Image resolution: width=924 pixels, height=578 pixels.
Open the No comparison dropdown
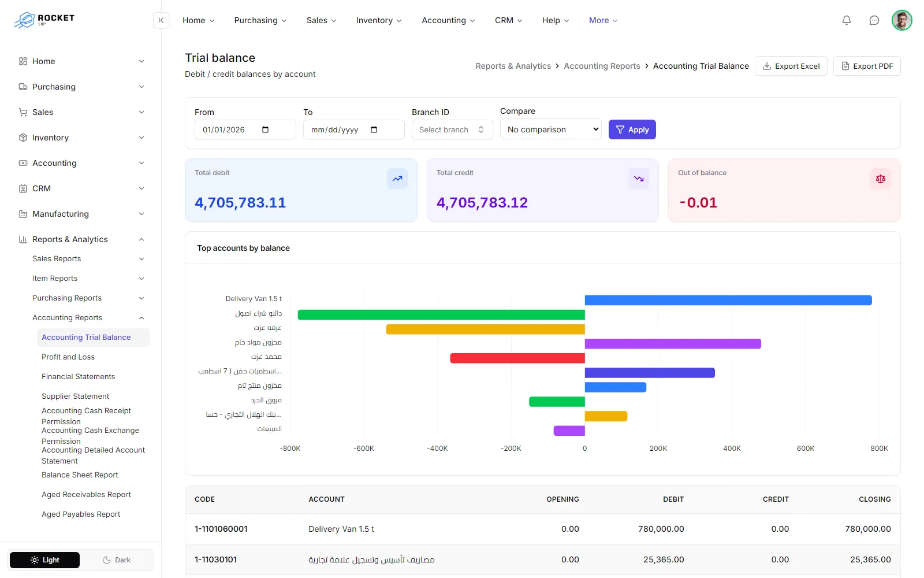[551, 129]
